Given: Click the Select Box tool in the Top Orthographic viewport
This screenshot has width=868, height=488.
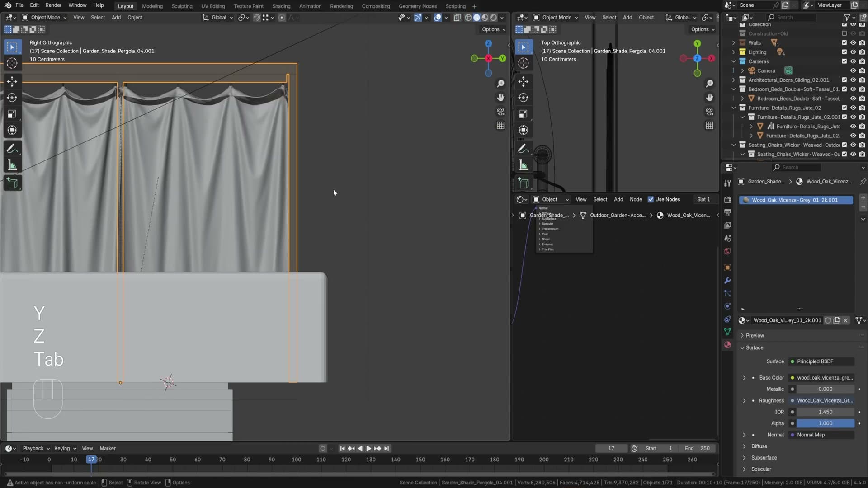Looking at the screenshot, I should click(524, 47).
